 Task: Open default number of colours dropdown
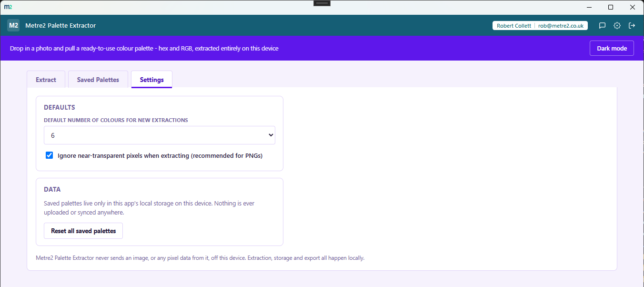click(160, 135)
